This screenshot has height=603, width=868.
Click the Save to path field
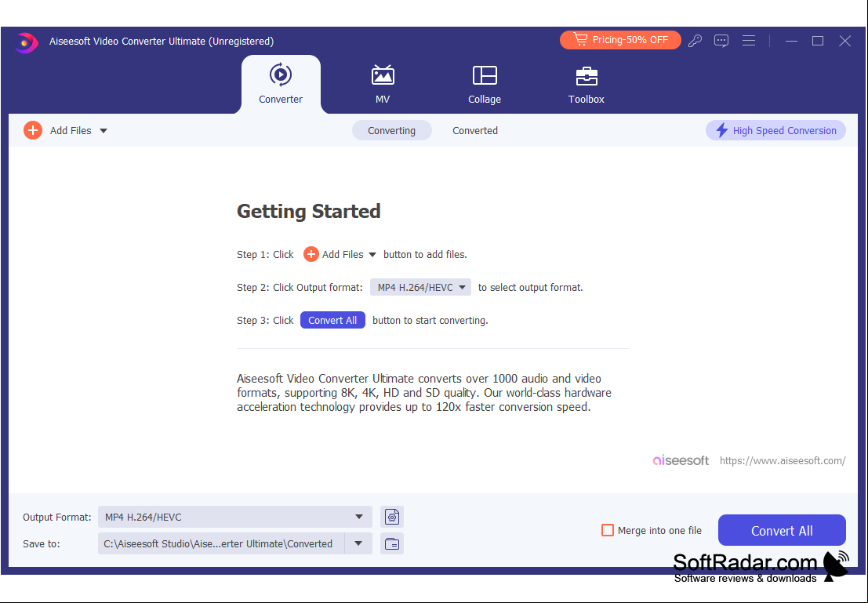click(221, 543)
